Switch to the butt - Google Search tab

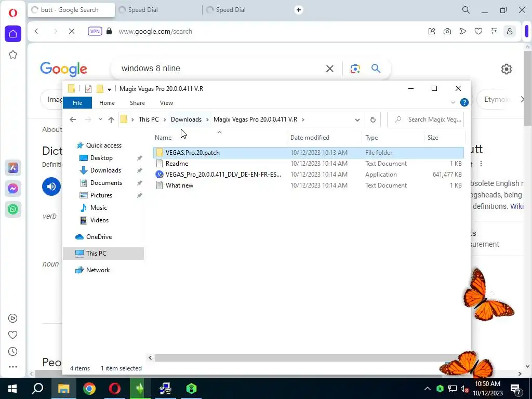[x=71, y=10]
